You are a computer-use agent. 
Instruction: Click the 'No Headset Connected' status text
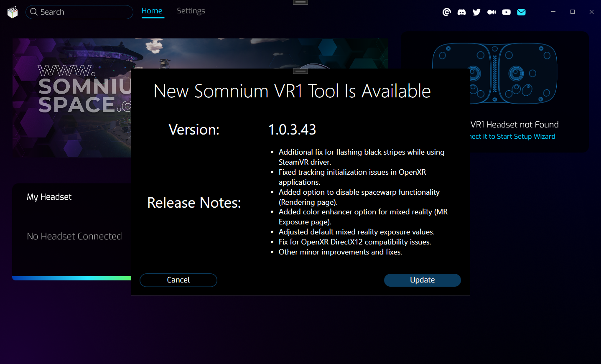[x=74, y=236]
